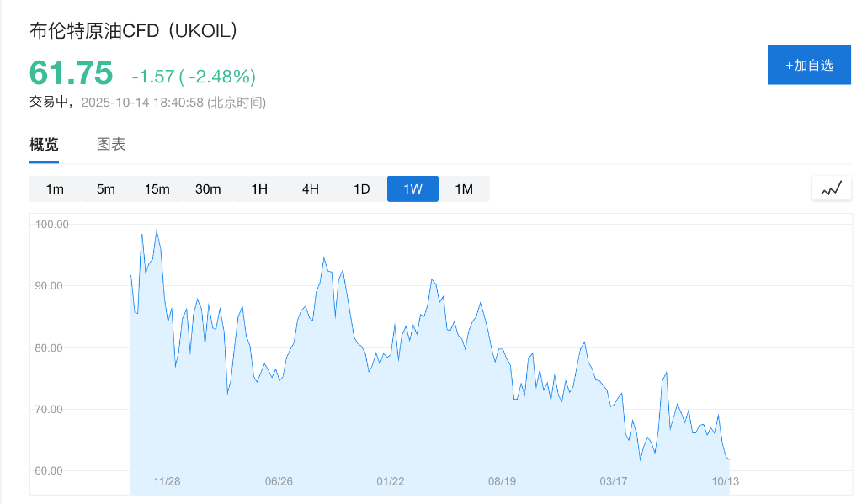Click the 61.75 current price

coord(72,73)
